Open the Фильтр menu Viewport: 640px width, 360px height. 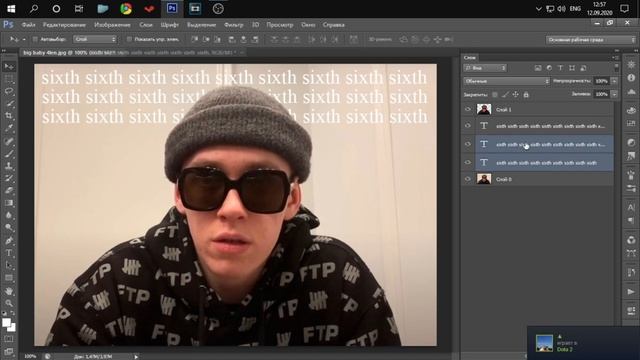(233, 25)
